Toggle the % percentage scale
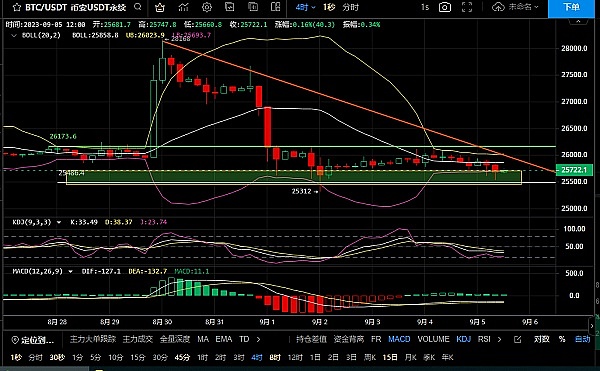The width and height of the screenshot is (600, 371). pyautogui.click(x=562, y=339)
